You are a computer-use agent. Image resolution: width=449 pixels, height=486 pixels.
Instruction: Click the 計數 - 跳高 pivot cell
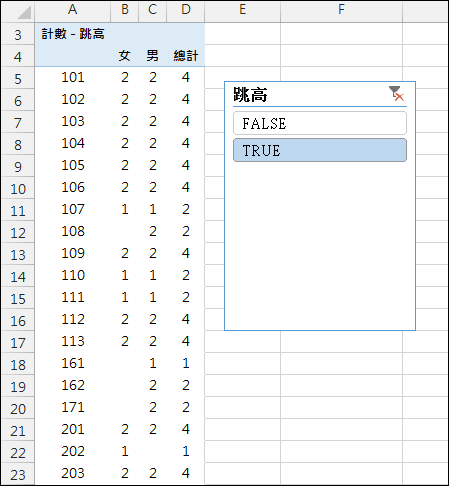tap(73, 34)
